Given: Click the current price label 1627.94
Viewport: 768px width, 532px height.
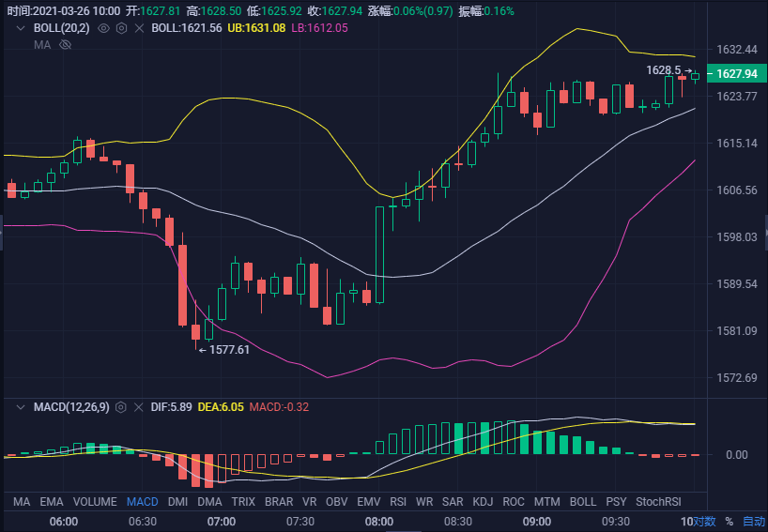Looking at the screenshot, I should point(737,74).
